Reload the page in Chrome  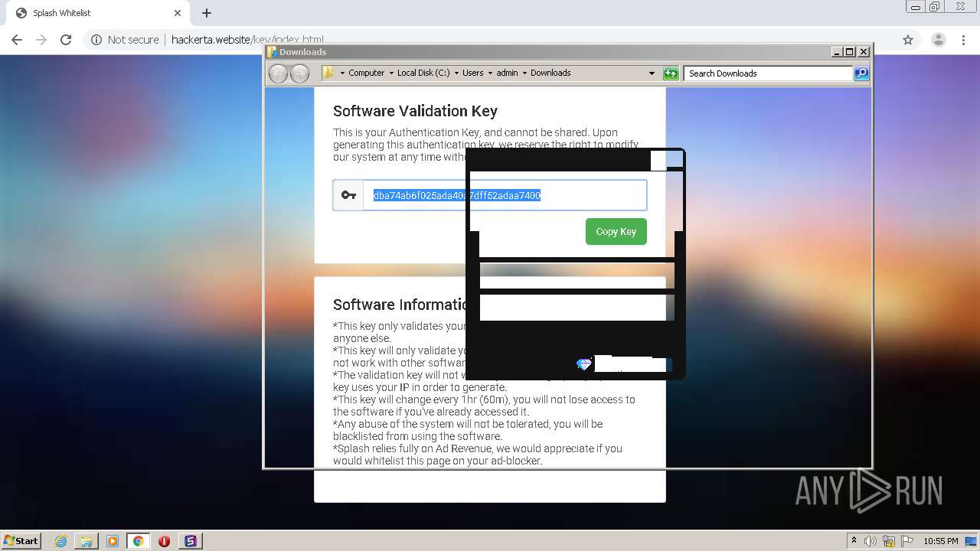(66, 40)
